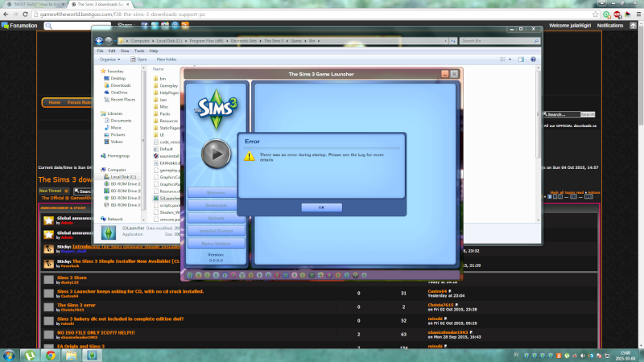Image resolution: width=644 pixels, height=362 pixels.
Task: Switch to the MUST READ Chrome tab
Action: click(35, 4)
